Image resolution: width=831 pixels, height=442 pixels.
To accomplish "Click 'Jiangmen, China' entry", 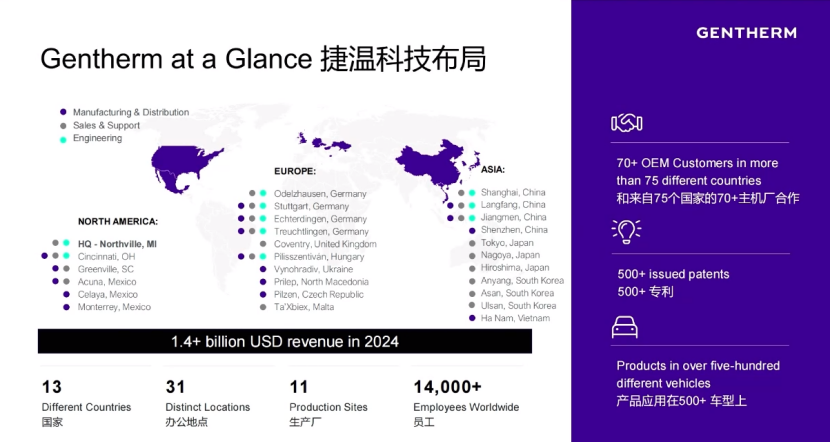I will pos(514,217).
